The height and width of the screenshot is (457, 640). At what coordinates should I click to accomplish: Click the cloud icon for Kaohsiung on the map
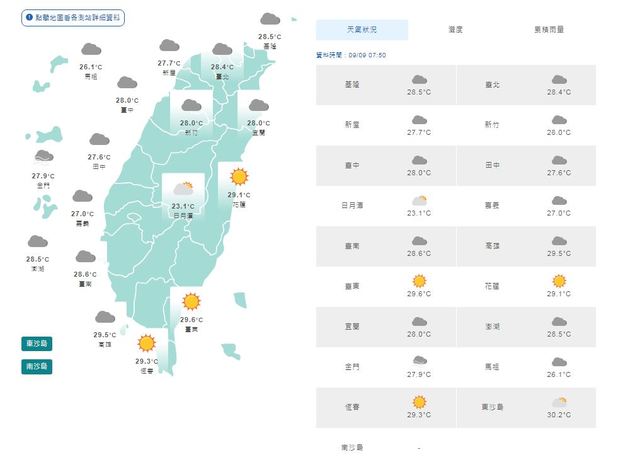pos(104,317)
